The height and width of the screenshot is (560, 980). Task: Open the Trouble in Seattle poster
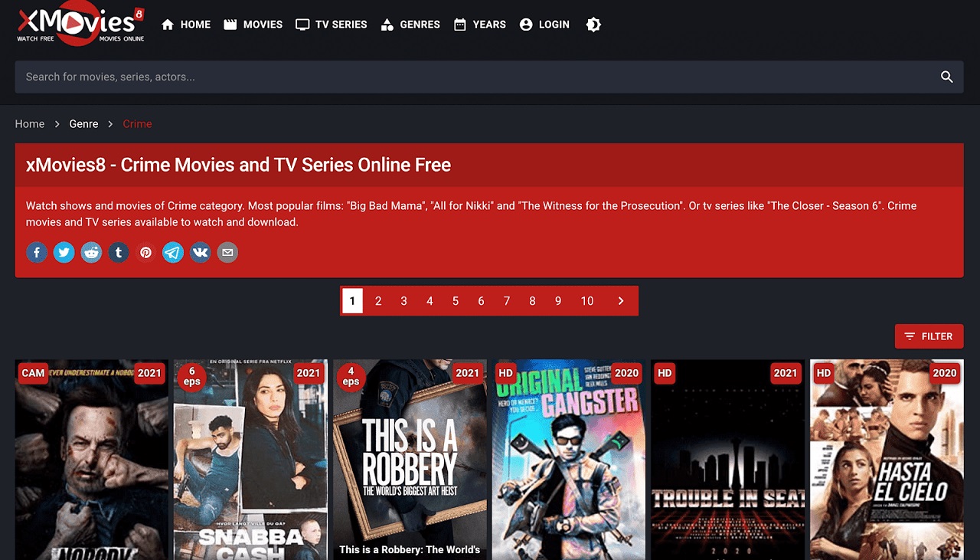click(x=727, y=460)
